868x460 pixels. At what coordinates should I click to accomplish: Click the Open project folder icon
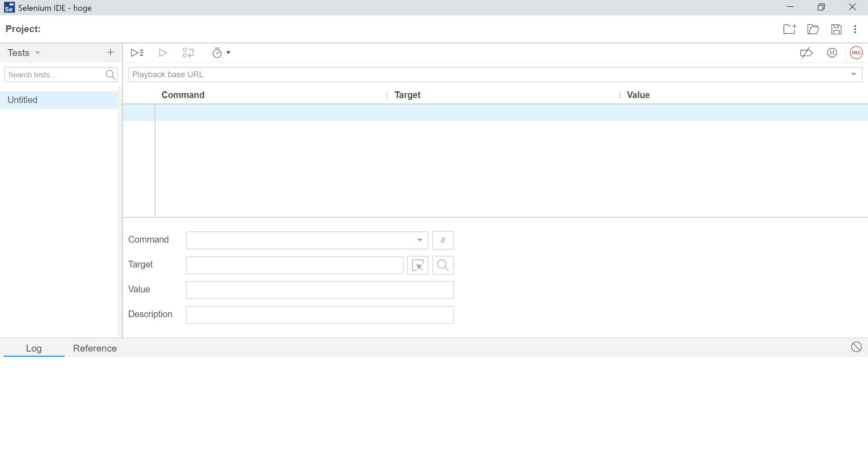813,29
